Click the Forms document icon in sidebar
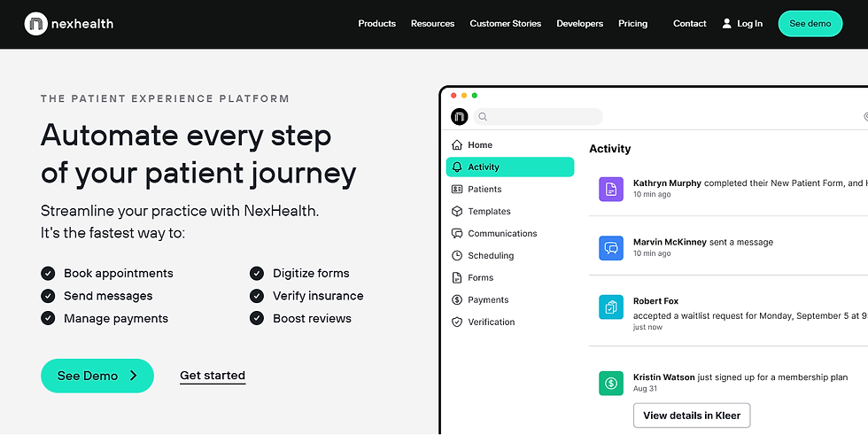 [457, 278]
